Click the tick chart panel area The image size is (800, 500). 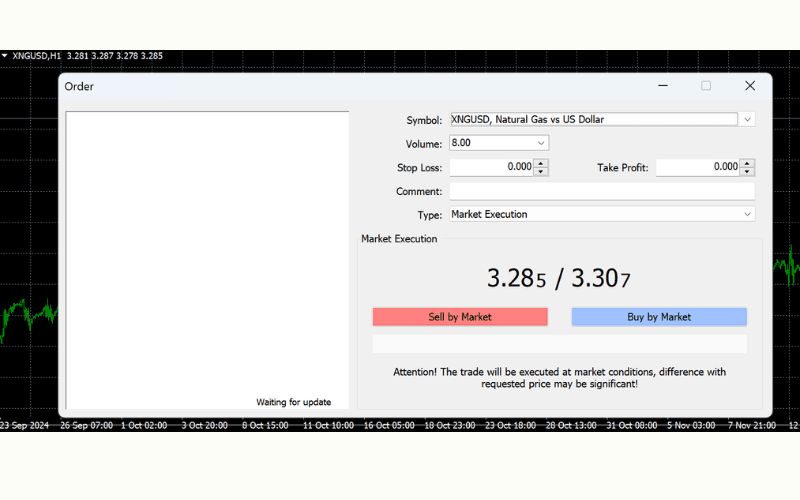(207, 255)
